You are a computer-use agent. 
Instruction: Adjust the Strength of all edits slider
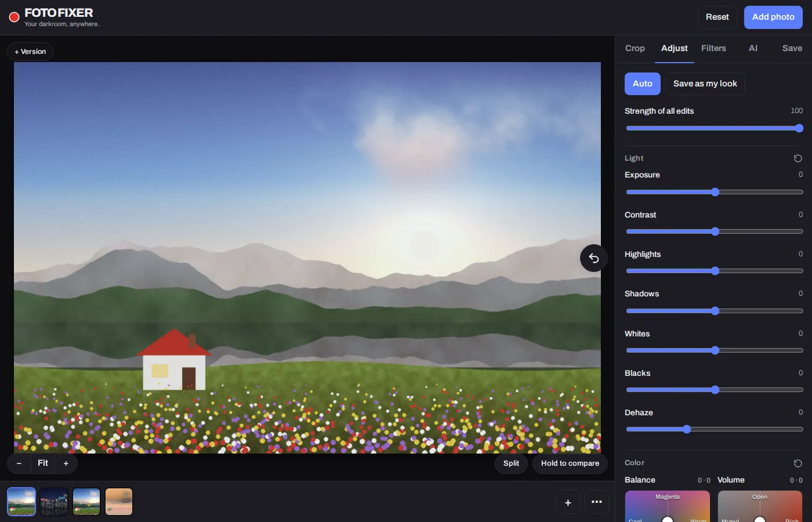tap(715, 128)
